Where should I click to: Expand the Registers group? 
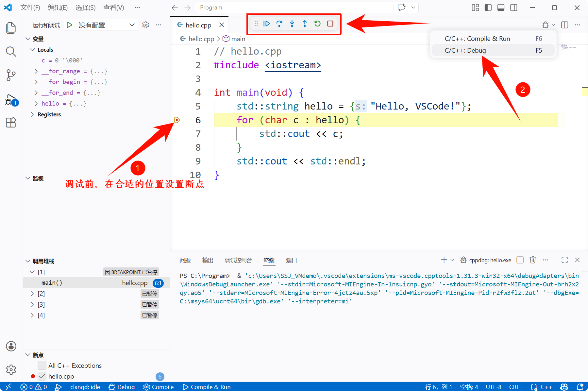(x=32, y=114)
